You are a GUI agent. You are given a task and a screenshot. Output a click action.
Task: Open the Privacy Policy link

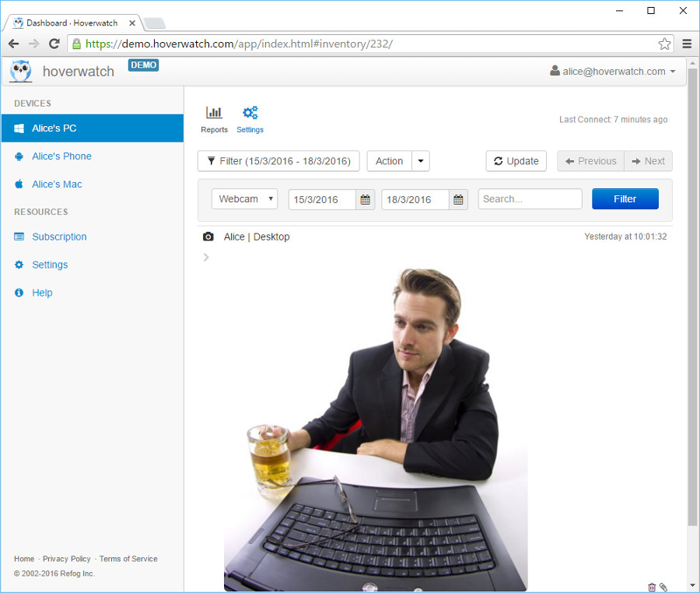click(67, 559)
